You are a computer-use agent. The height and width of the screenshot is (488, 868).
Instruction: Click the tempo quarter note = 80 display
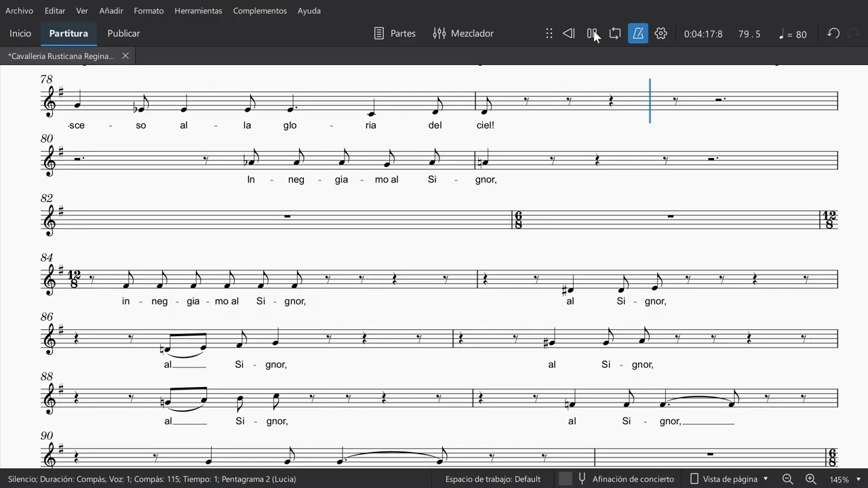(x=793, y=34)
